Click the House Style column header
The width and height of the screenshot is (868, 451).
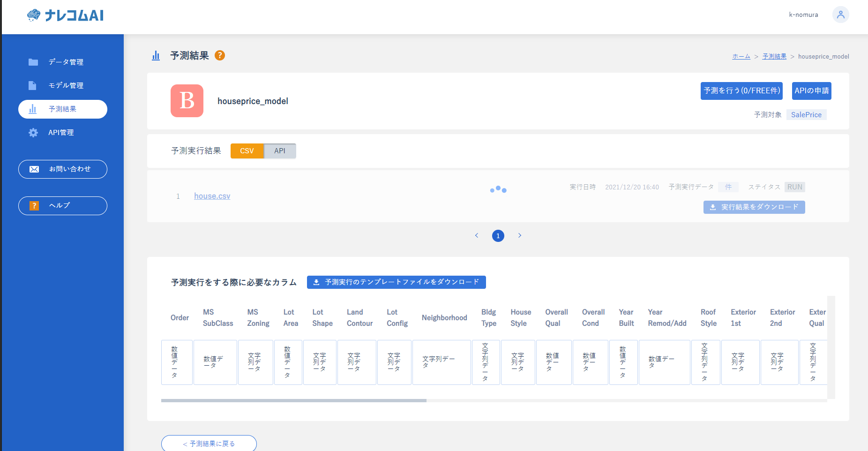[521, 318]
